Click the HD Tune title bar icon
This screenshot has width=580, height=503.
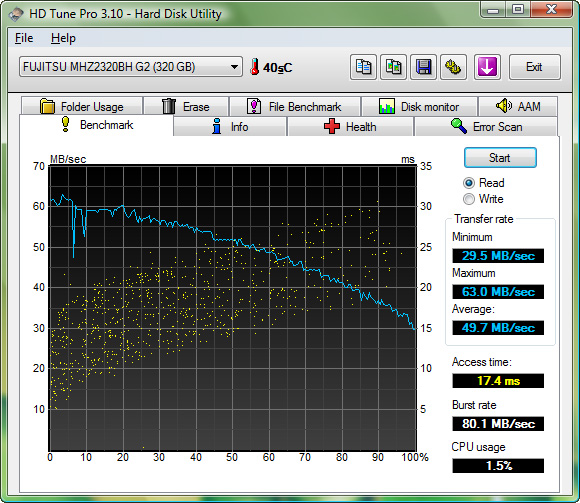16,14
